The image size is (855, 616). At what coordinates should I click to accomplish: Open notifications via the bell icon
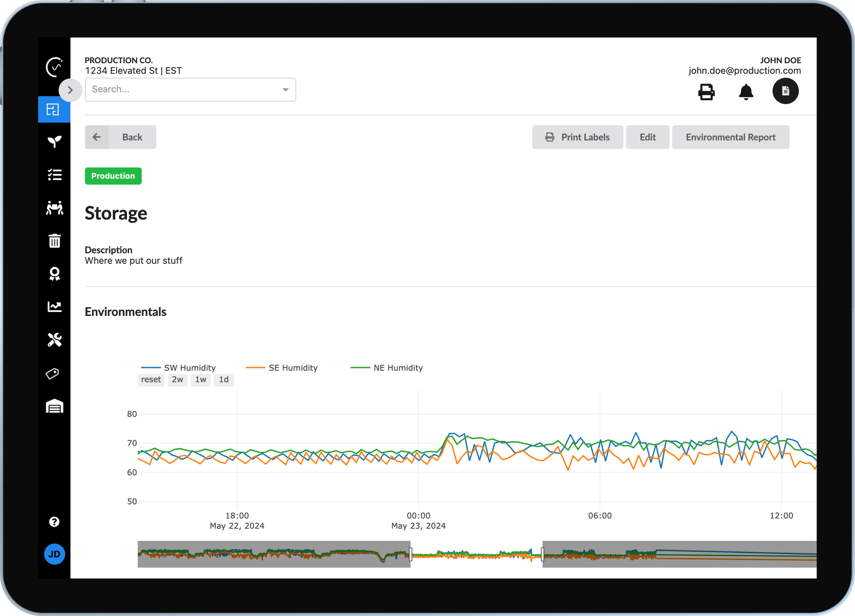point(746,91)
